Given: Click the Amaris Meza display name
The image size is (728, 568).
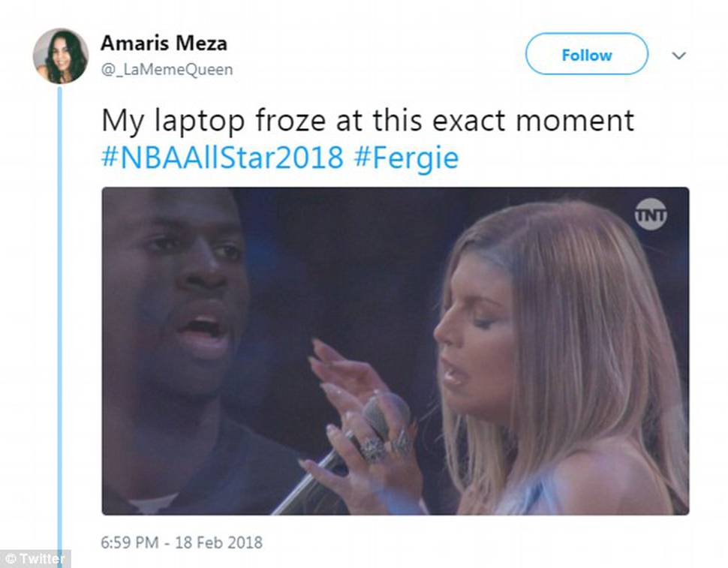Looking at the screenshot, I should point(164,44).
